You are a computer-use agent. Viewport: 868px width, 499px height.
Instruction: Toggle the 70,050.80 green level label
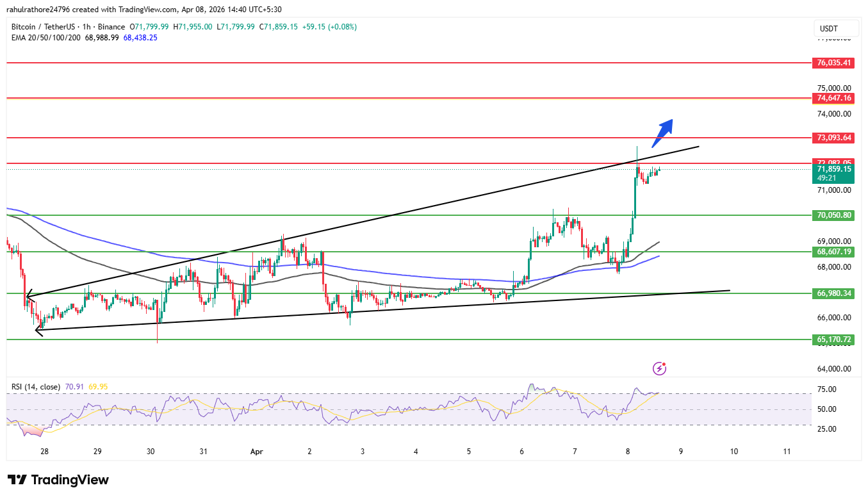834,215
